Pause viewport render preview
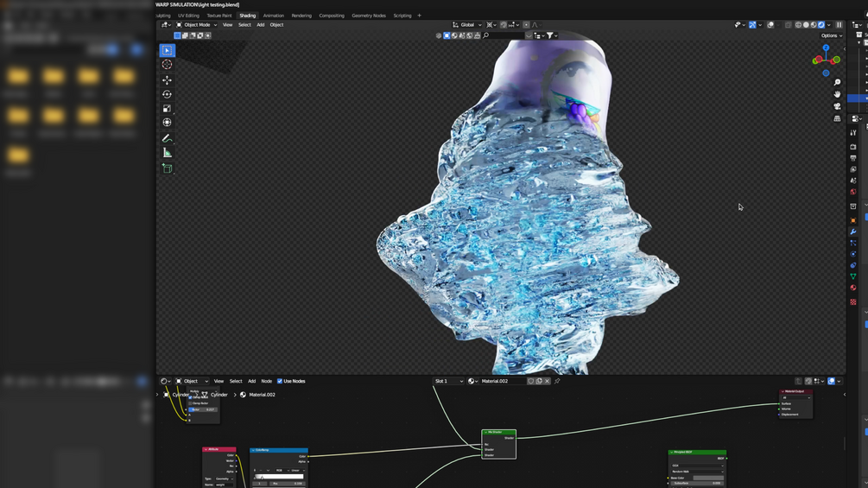868x488 pixels. coord(839,25)
